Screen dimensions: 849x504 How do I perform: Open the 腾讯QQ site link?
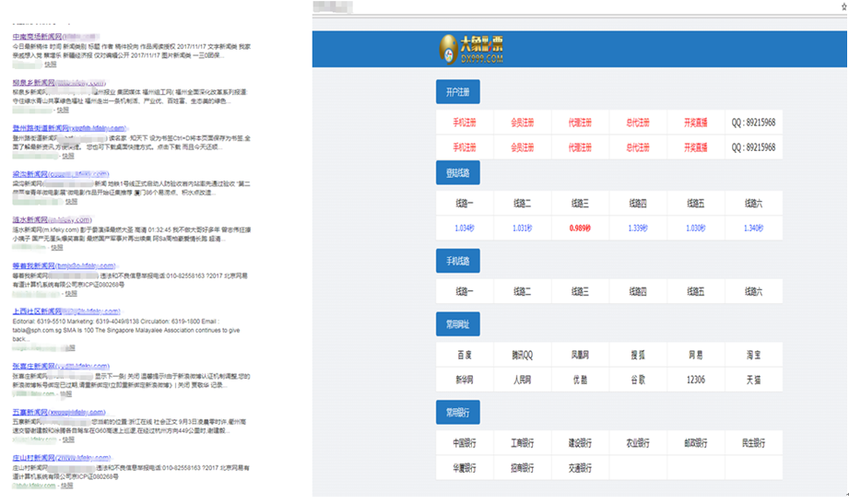pos(523,355)
